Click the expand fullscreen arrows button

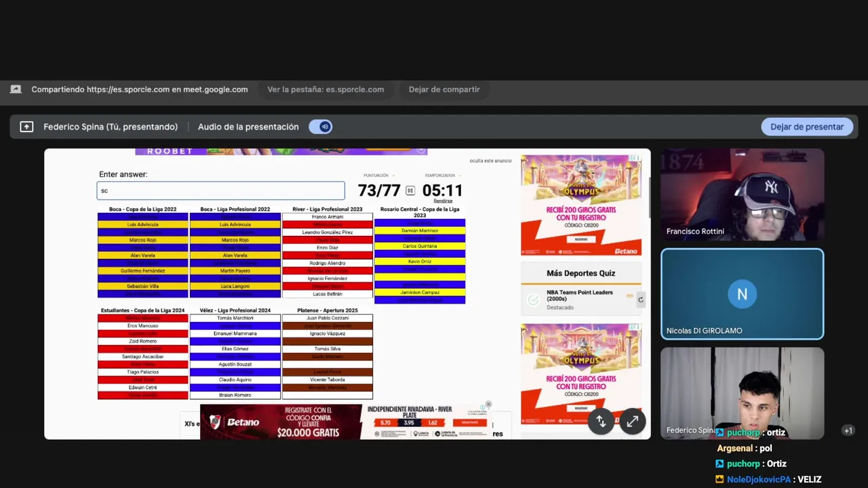[632, 422]
